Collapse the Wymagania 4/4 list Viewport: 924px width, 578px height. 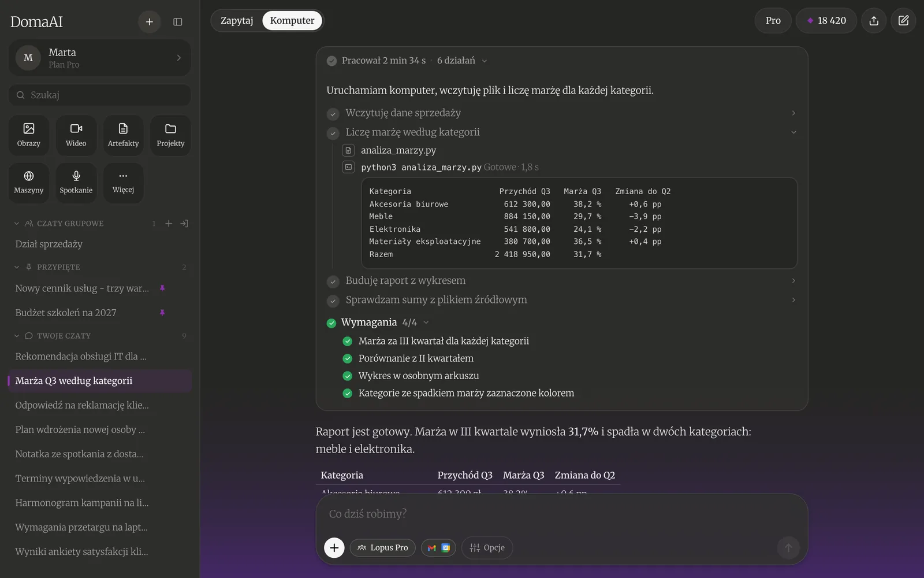pos(426,323)
